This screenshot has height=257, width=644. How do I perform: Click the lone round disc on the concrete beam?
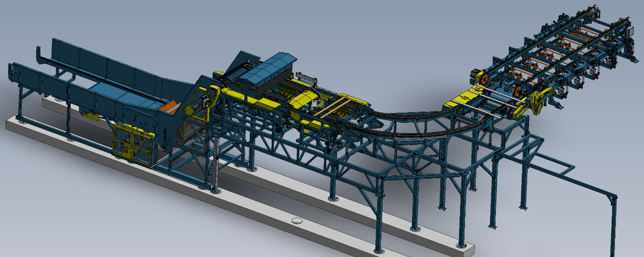(x=296, y=221)
